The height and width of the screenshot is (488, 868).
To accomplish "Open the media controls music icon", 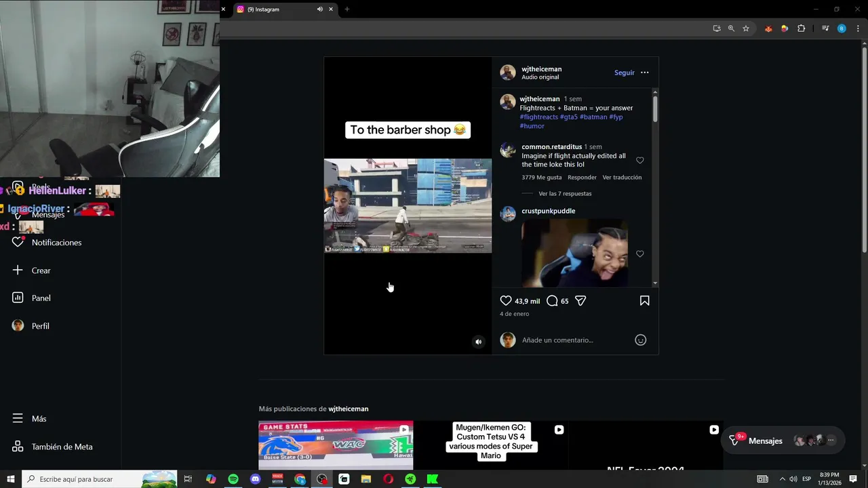I will (x=825, y=28).
